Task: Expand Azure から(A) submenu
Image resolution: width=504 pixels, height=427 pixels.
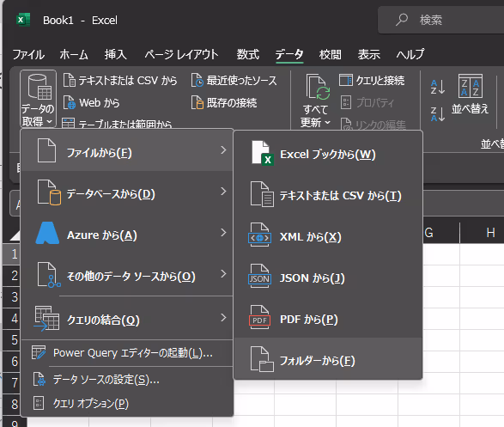Action: 126,234
